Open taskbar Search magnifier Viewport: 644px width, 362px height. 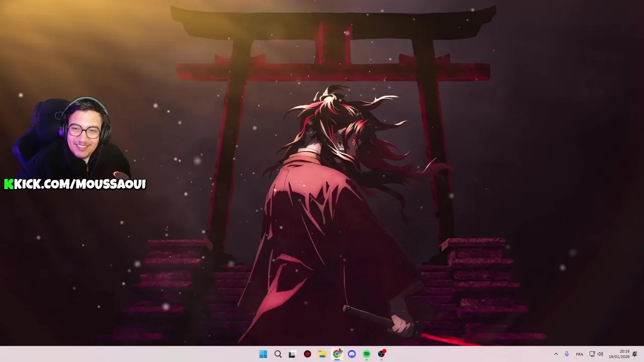coord(278,354)
